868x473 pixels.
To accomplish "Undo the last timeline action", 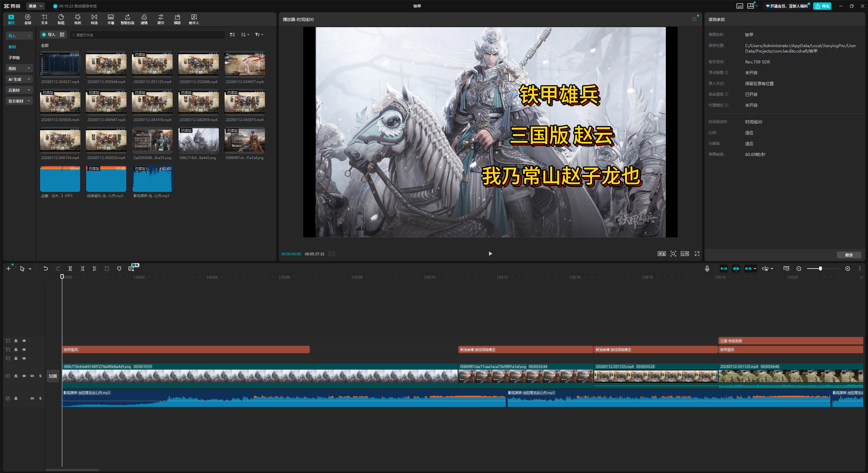I will [45, 269].
